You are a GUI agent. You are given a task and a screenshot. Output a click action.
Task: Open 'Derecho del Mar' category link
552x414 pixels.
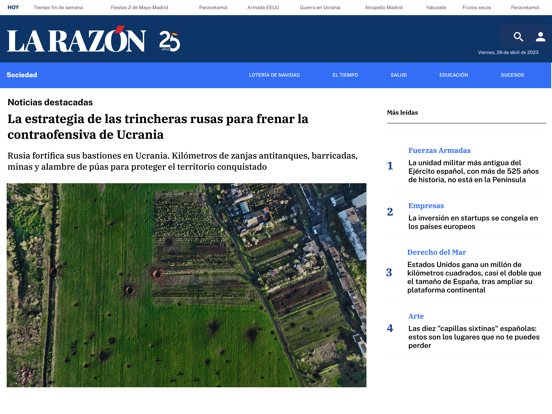[437, 252]
